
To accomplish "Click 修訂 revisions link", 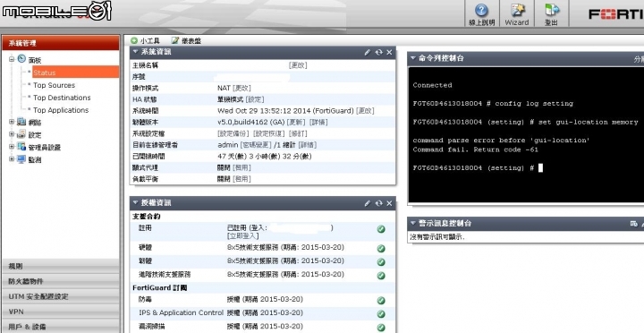I will [x=298, y=133].
